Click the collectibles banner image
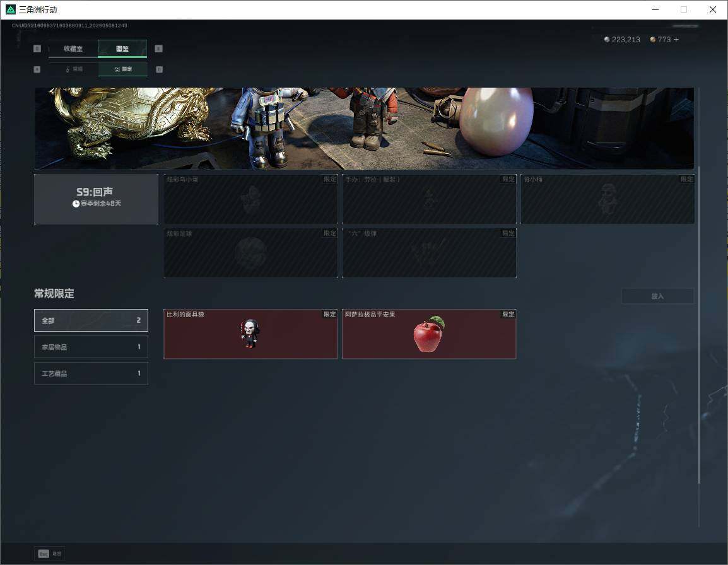Viewport: 728px width, 565px height. click(365, 128)
